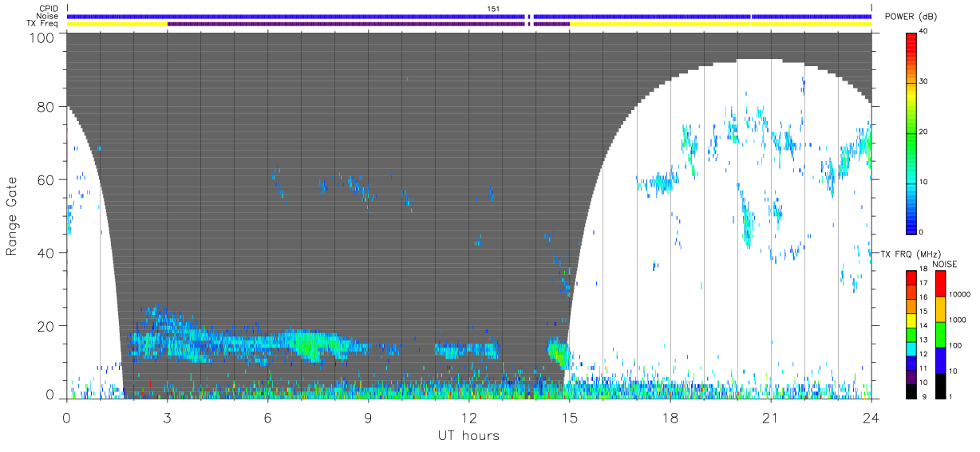Click the 11 label in TX FRQ legend

(923, 368)
